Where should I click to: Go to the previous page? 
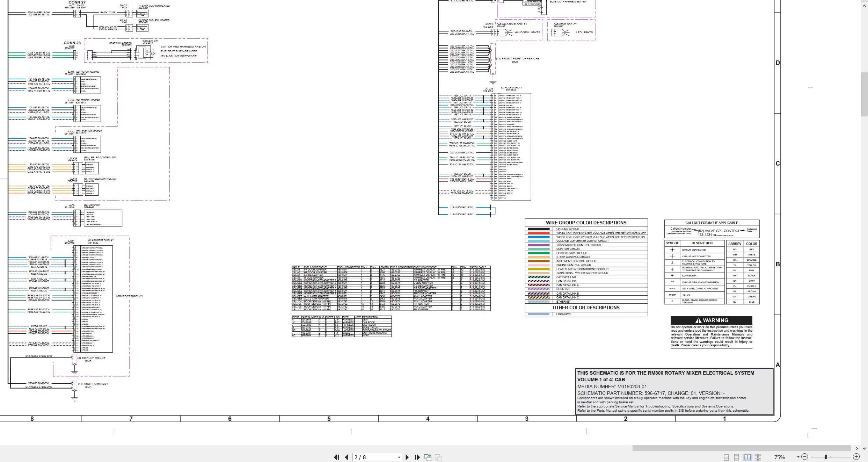tap(347, 457)
